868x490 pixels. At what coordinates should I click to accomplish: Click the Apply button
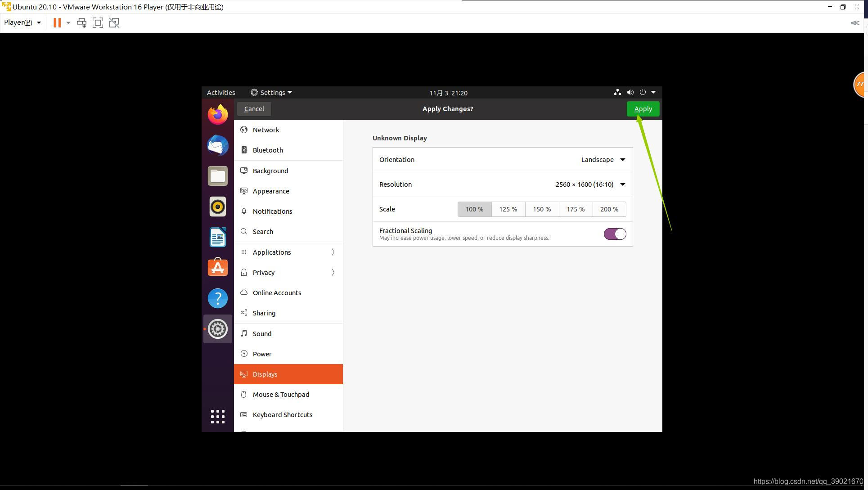643,109
